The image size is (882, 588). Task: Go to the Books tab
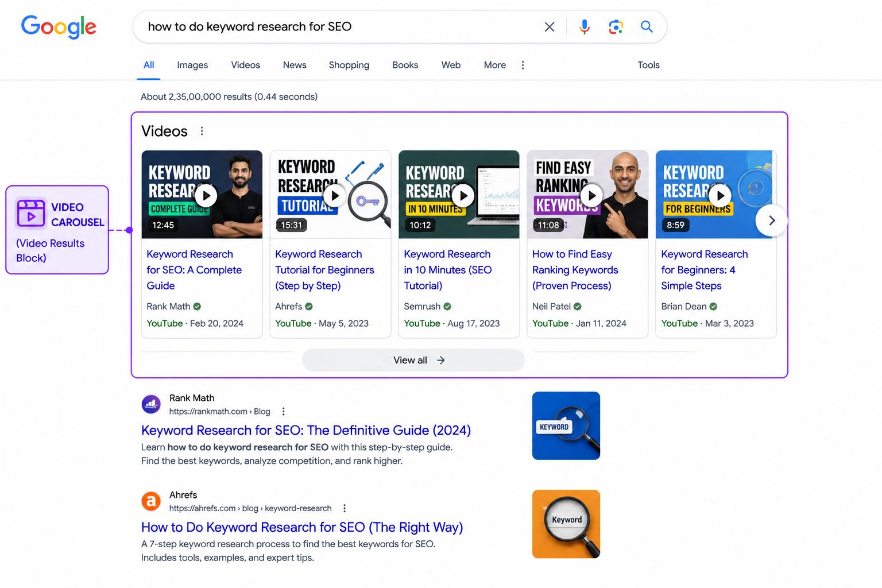pyautogui.click(x=405, y=65)
